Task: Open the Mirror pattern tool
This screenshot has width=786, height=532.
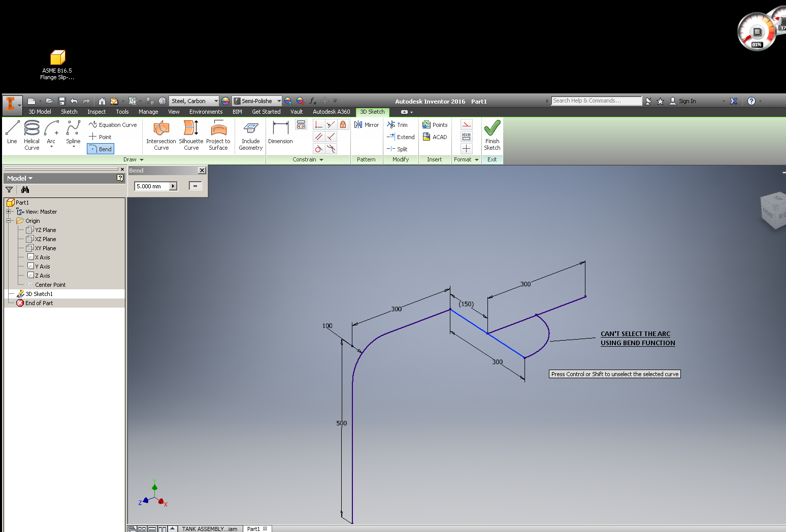Action: click(x=366, y=124)
